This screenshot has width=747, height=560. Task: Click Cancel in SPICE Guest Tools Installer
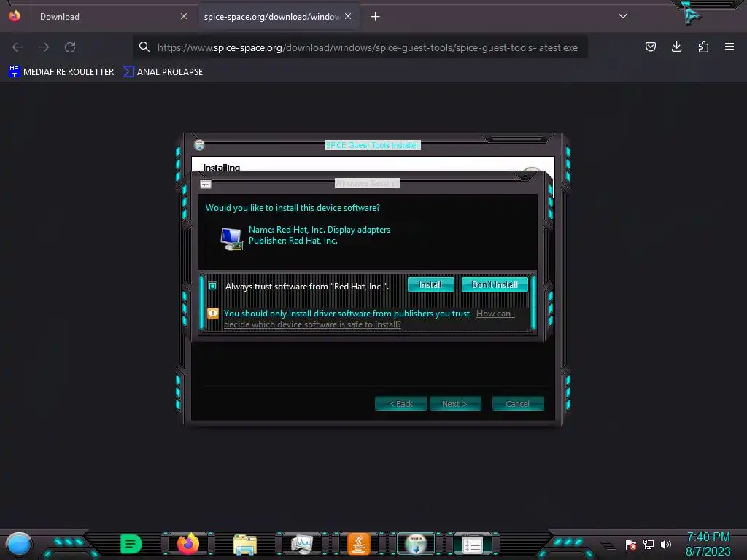pyautogui.click(x=518, y=404)
